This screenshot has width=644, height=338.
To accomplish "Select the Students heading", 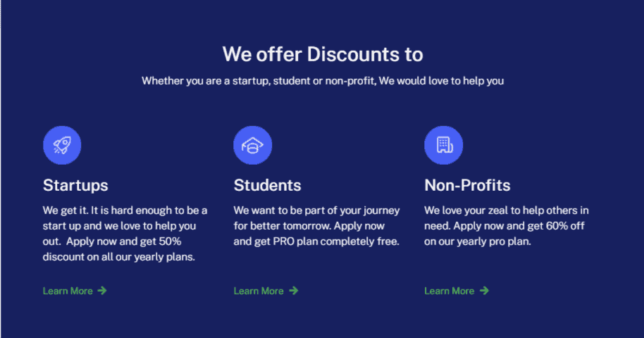I will point(267,185).
